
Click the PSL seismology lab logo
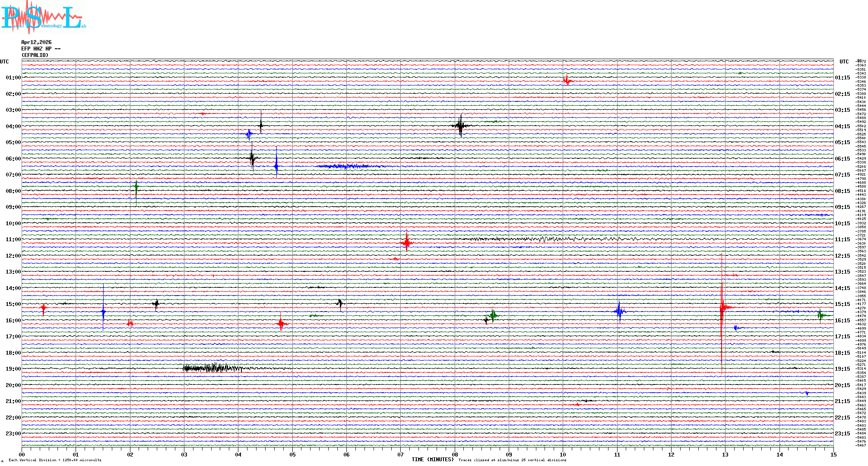43,17
